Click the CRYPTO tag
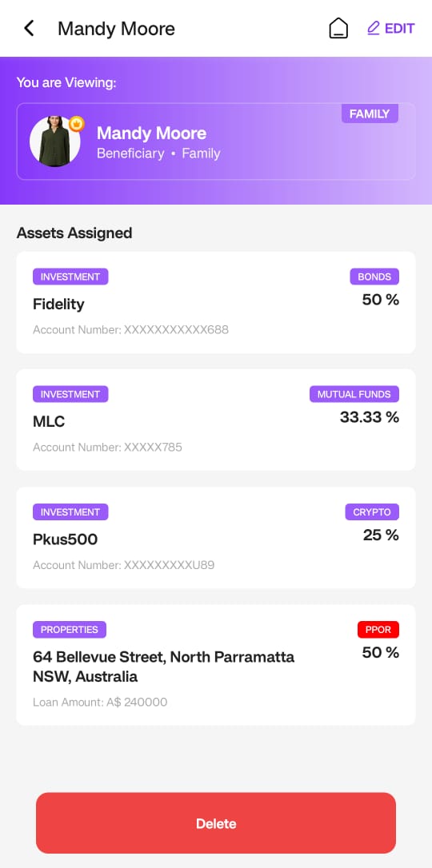 (x=372, y=512)
